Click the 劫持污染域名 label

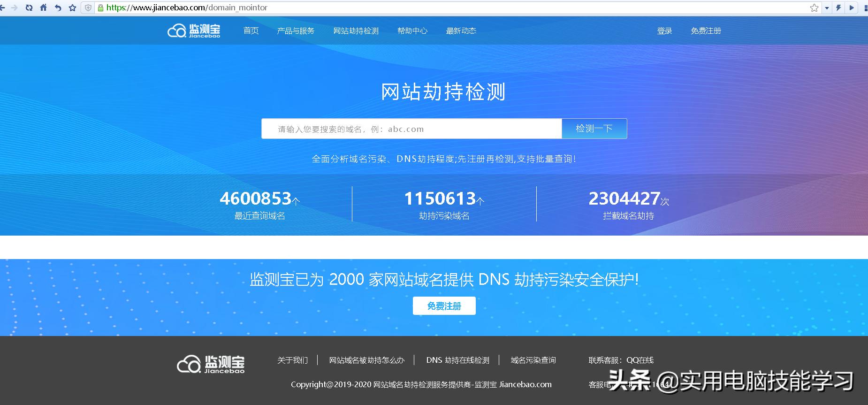444,216
